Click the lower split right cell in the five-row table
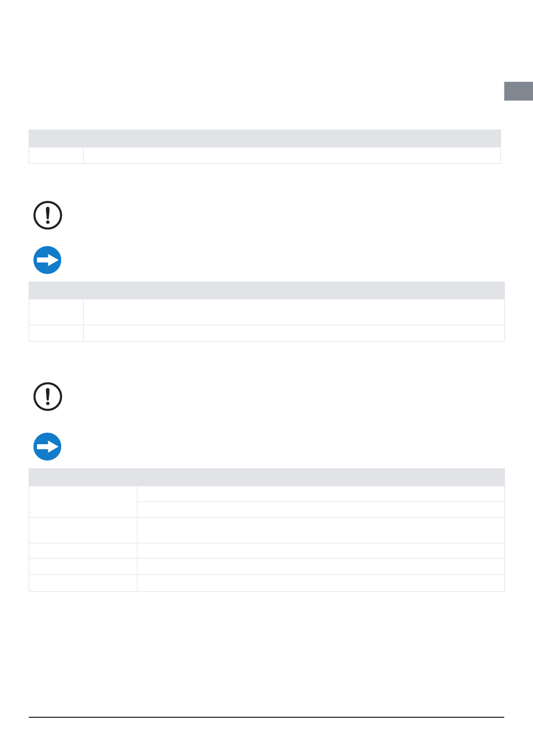Screen dimensions: 533x756 click(321, 509)
